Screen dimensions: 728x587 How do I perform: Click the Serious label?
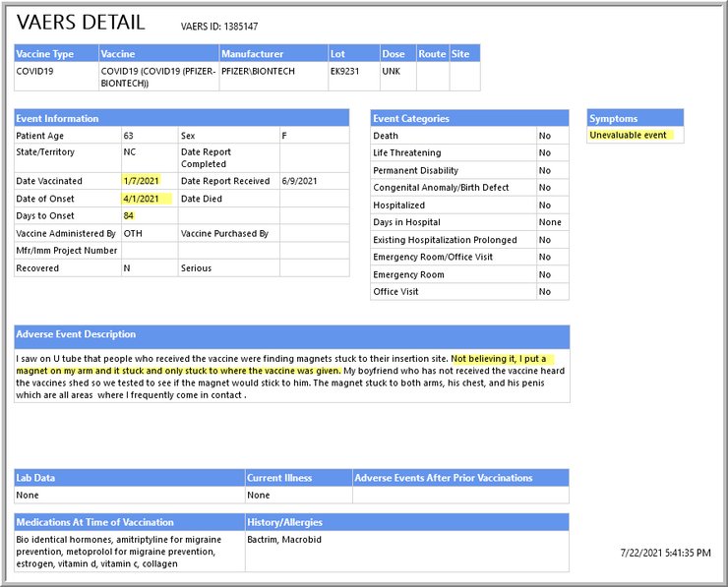click(x=196, y=268)
